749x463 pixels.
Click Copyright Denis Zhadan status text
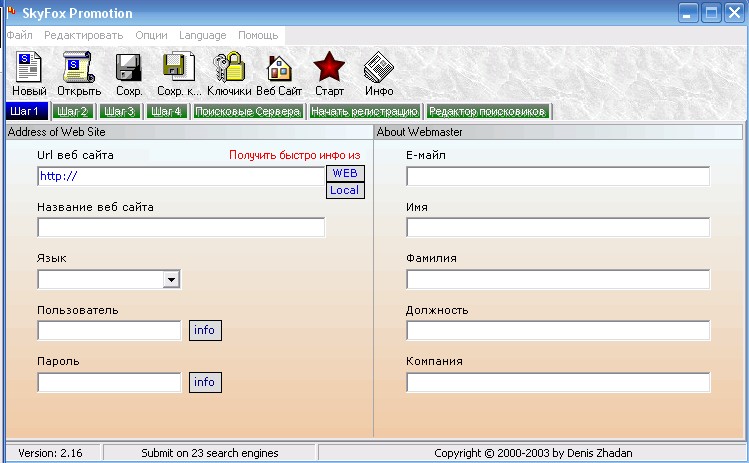click(533, 453)
